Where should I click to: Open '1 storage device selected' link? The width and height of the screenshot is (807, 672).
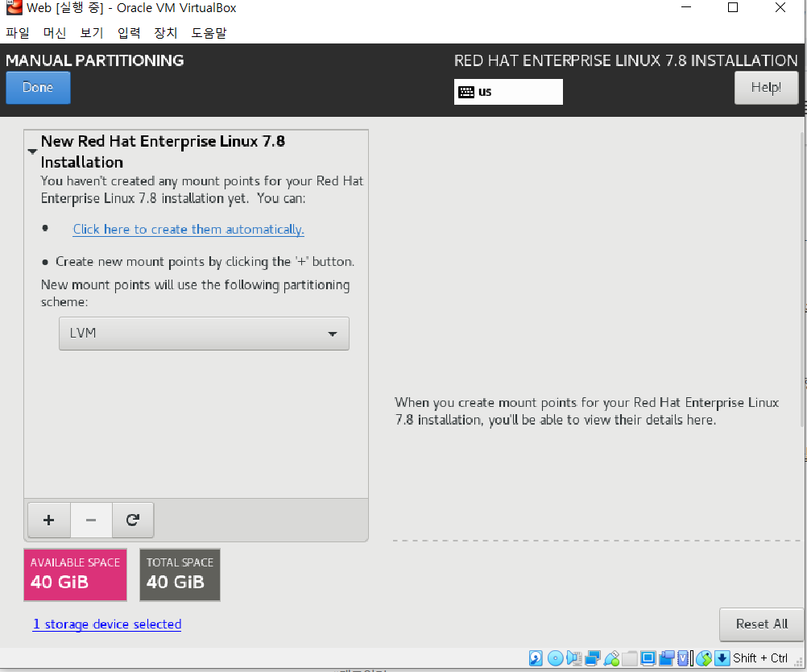106,624
